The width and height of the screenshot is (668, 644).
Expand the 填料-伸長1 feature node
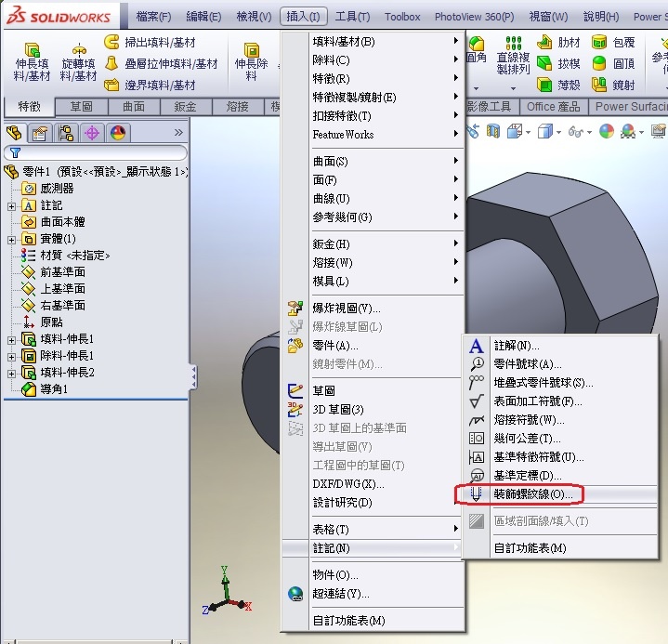click(x=11, y=340)
